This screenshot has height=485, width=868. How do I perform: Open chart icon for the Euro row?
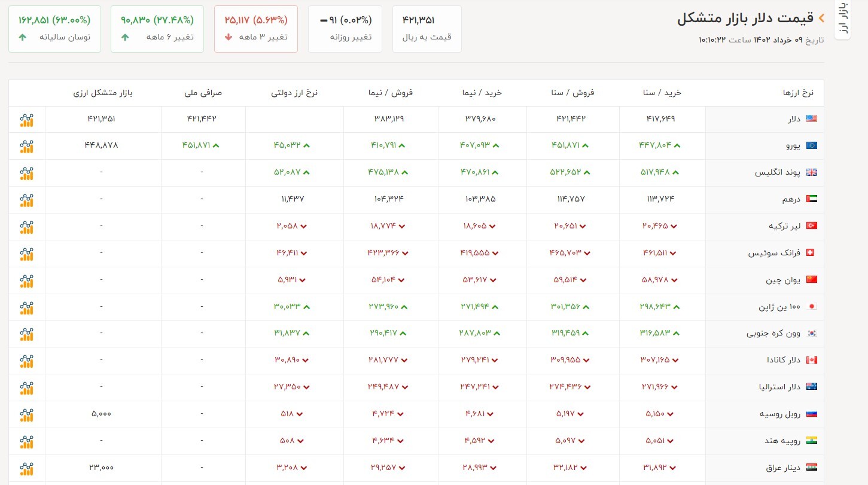(x=26, y=146)
